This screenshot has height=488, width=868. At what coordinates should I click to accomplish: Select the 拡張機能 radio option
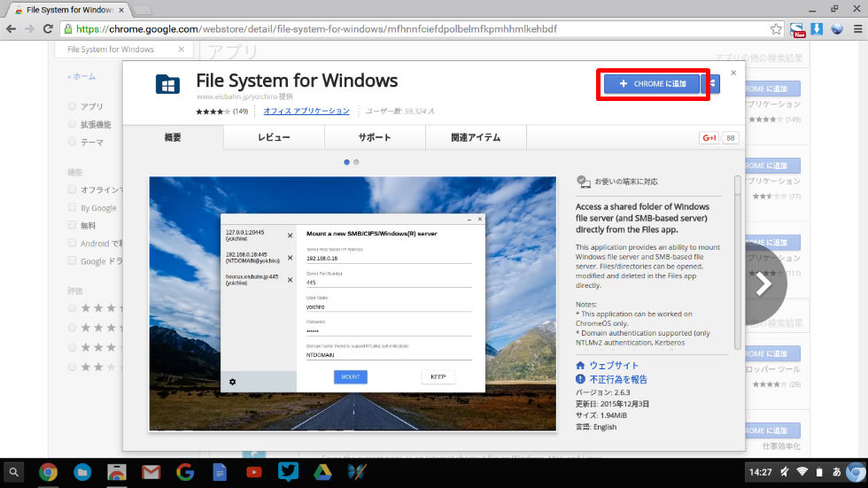tap(72, 124)
